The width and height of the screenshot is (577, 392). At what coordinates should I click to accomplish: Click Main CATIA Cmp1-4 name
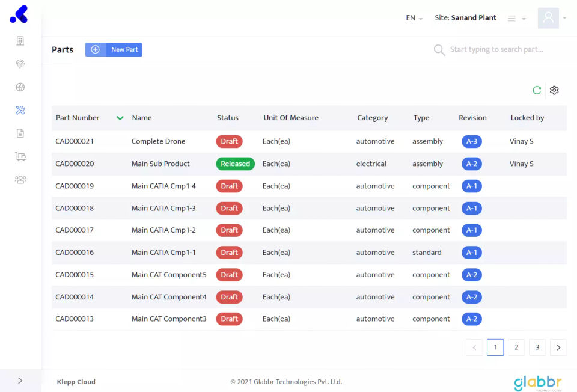point(163,186)
